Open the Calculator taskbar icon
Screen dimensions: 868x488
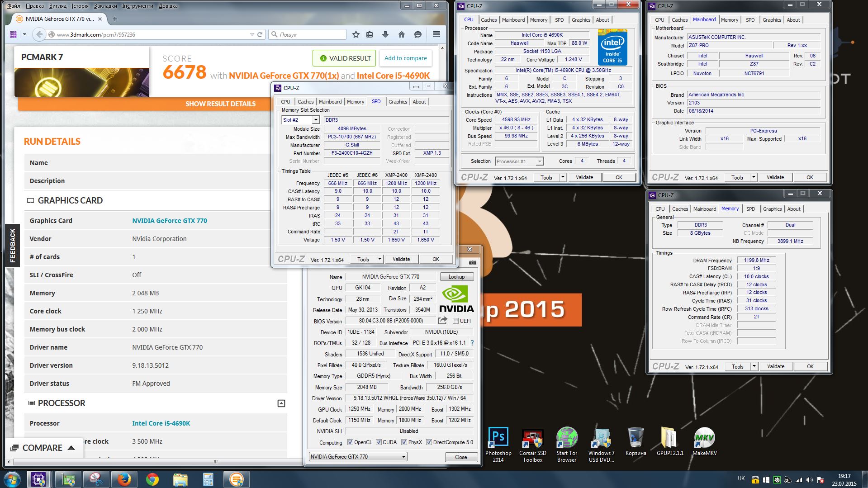point(208,479)
